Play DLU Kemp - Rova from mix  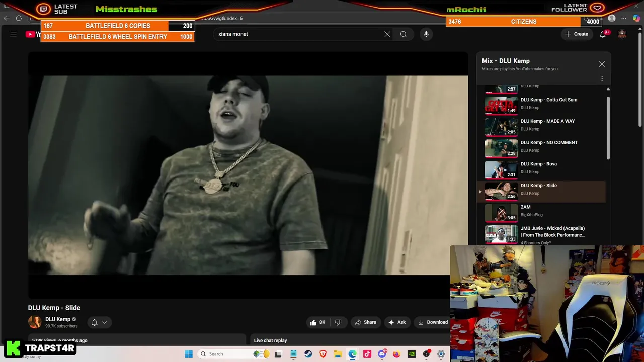click(x=539, y=164)
